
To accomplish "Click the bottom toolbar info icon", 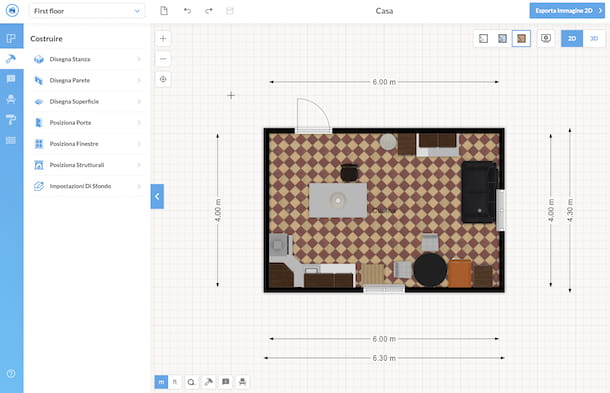I will 225,382.
